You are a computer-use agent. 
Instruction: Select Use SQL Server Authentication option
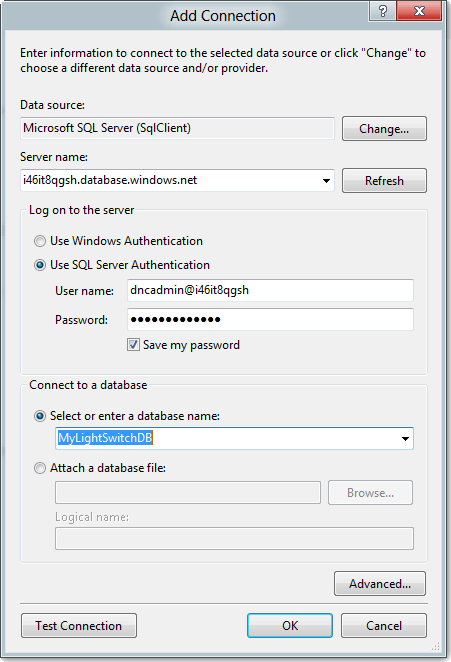(40, 265)
